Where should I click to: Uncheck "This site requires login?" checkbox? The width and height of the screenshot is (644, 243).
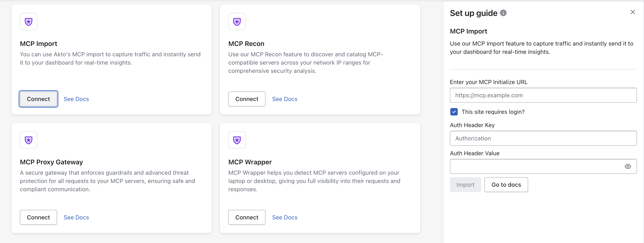(454, 112)
